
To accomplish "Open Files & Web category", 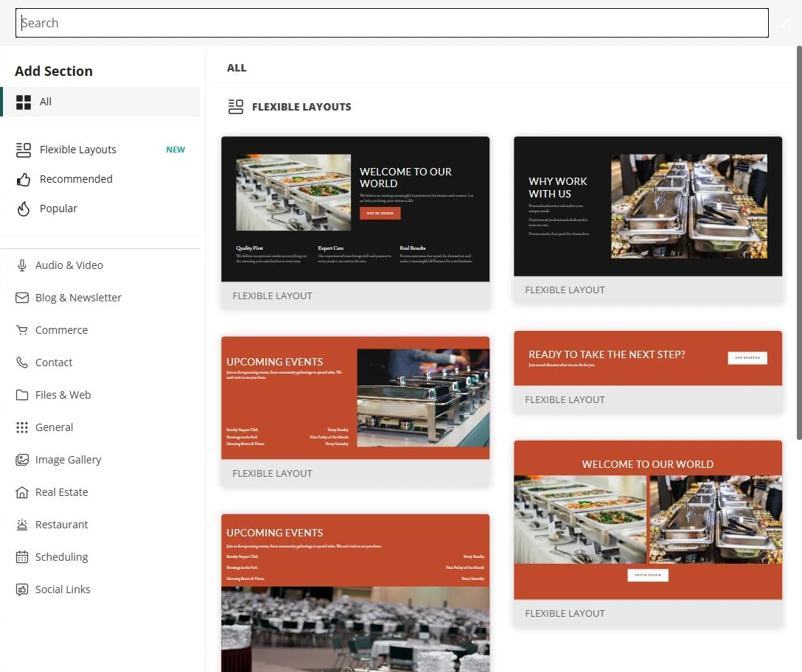I will pyautogui.click(x=101, y=395).
